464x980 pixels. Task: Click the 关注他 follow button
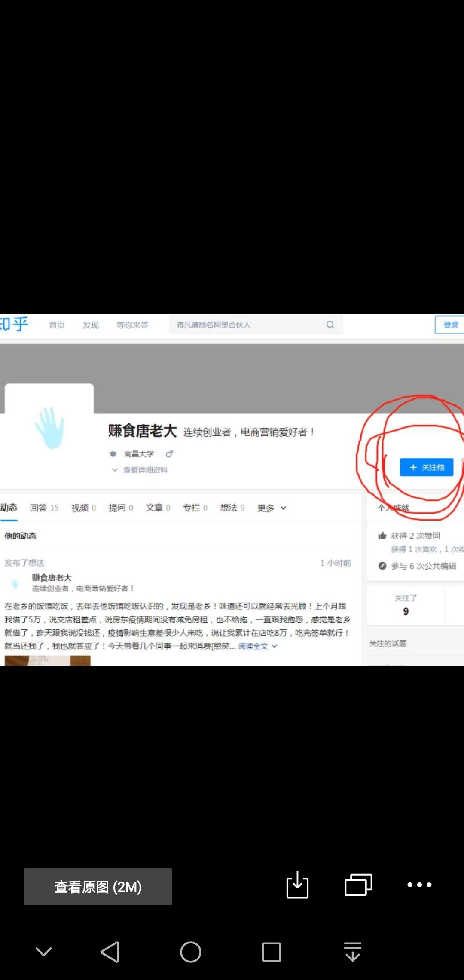[427, 467]
